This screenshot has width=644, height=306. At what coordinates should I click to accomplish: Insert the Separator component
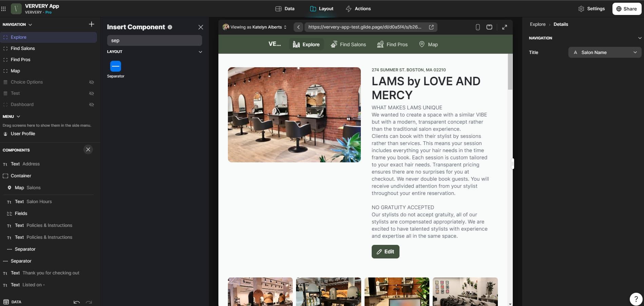click(116, 69)
